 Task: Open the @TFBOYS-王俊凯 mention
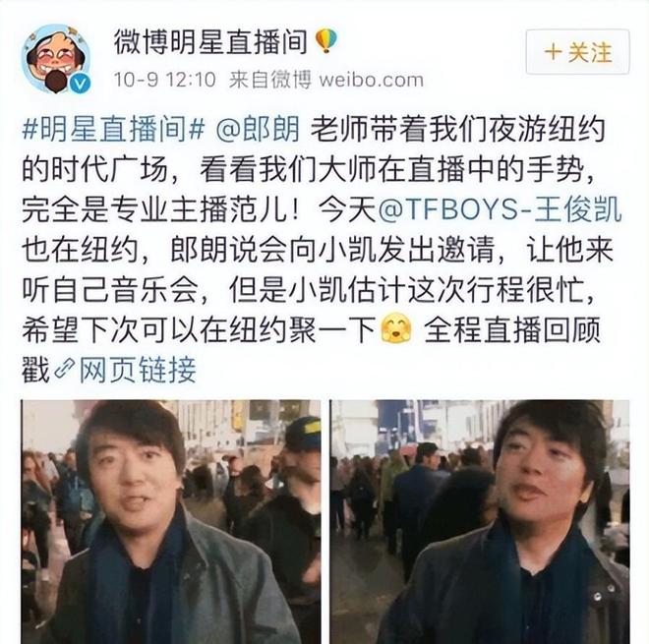pos(500,209)
